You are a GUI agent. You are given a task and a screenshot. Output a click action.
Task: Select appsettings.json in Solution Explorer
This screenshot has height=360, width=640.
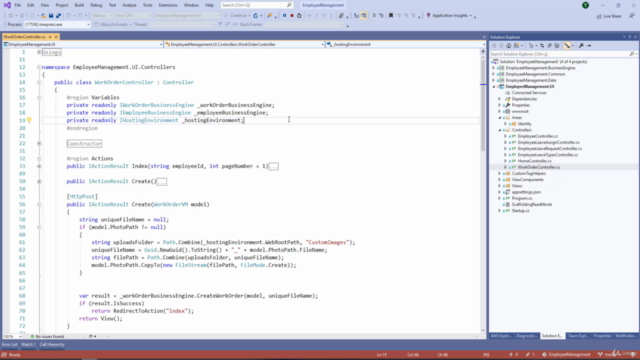click(x=526, y=192)
